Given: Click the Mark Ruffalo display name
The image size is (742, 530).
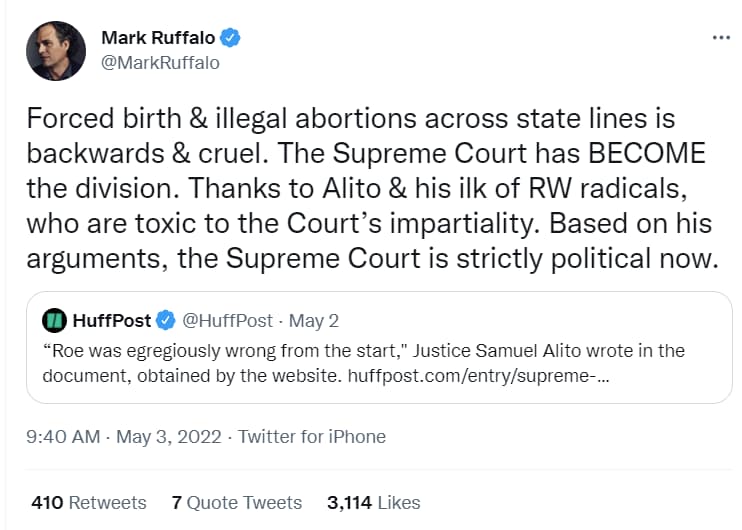Looking at the screenshot, I should tap(158, 38).
